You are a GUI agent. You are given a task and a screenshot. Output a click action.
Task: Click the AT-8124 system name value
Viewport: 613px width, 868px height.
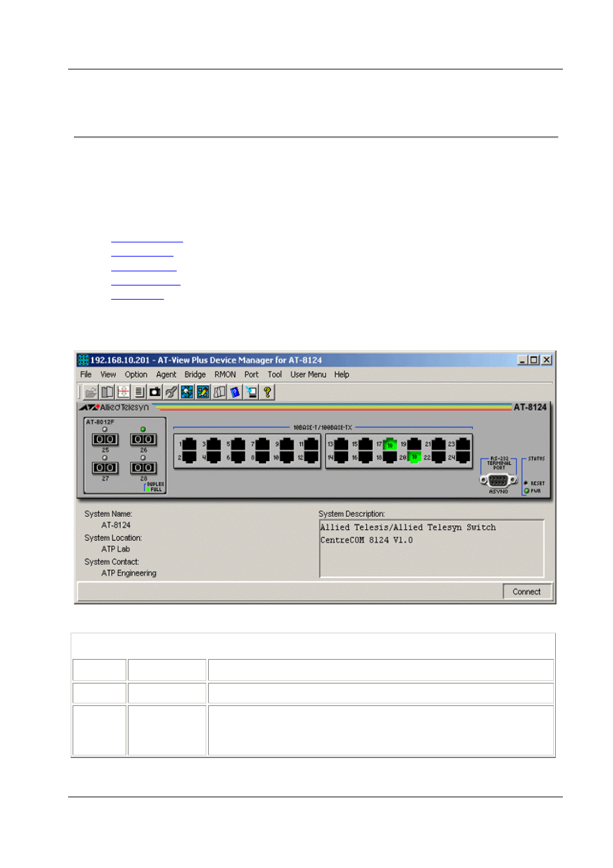tap(116, 525)
